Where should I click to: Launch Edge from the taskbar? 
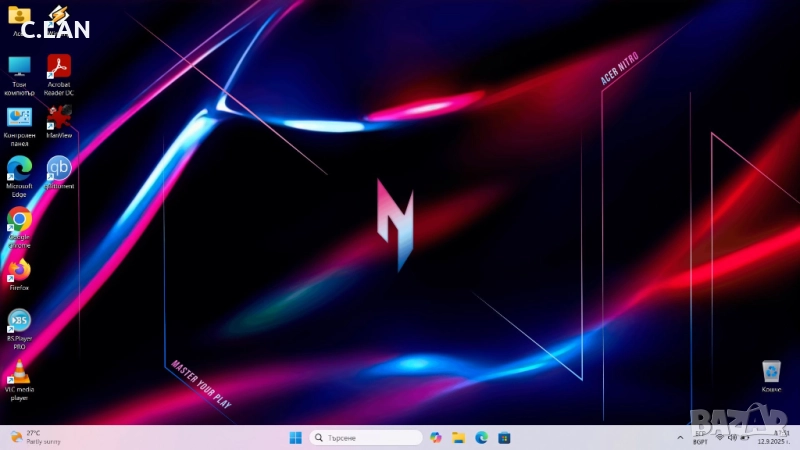(482, 438)
